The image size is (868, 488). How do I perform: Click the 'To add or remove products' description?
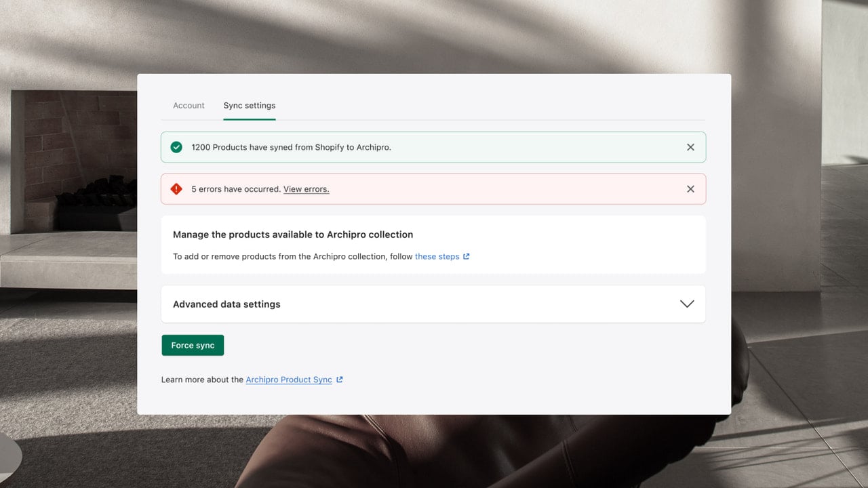pyautogui.click(x=293, y=257)
